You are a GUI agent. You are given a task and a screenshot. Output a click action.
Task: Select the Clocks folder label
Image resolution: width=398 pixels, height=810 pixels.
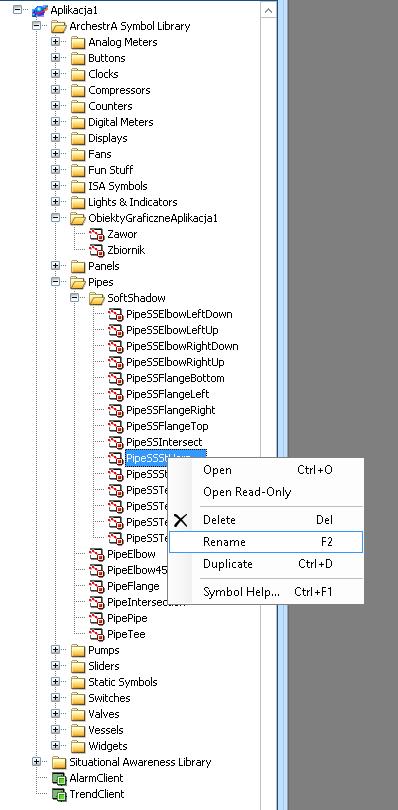(103, 74)
